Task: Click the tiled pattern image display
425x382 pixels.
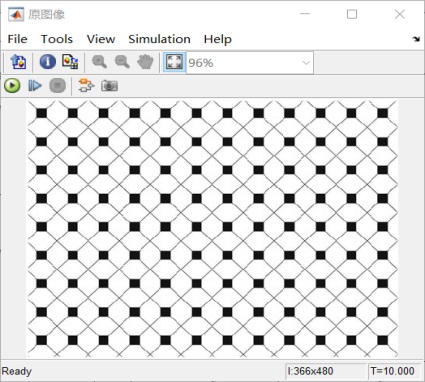Action: [x=212, y=229]
